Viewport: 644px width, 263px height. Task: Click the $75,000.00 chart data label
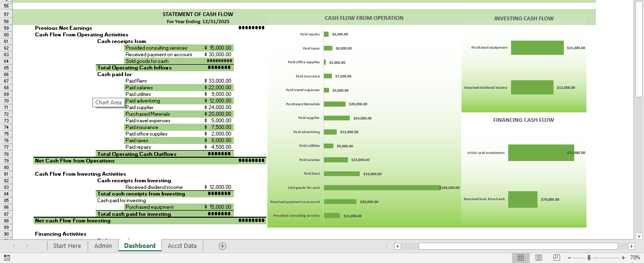coord(576,153)
